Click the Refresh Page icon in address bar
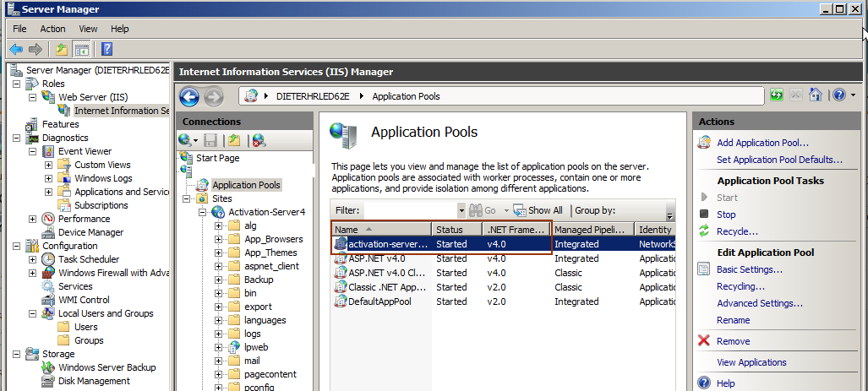This screenshot has height=391, width=868. click(776, 95)
